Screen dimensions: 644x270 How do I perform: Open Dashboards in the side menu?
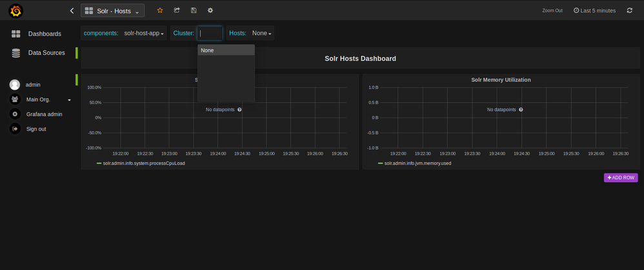coord(45,34)
